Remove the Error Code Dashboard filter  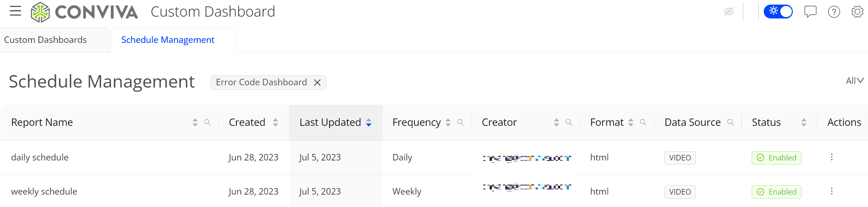[x=317, y=83]
